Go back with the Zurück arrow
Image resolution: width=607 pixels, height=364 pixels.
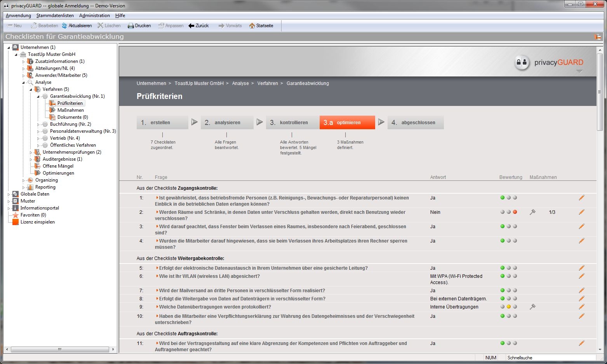click(x=191, y=26)
